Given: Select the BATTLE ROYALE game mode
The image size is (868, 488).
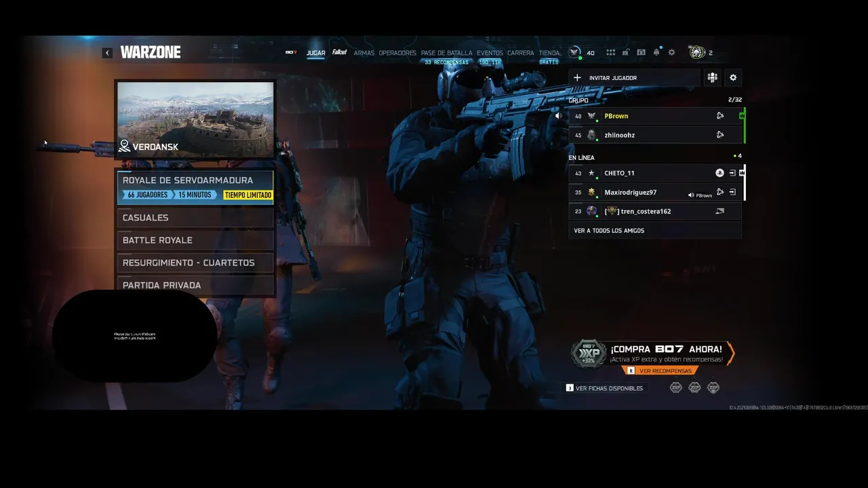Looking at the screenshot, I should tap(195, 240).
